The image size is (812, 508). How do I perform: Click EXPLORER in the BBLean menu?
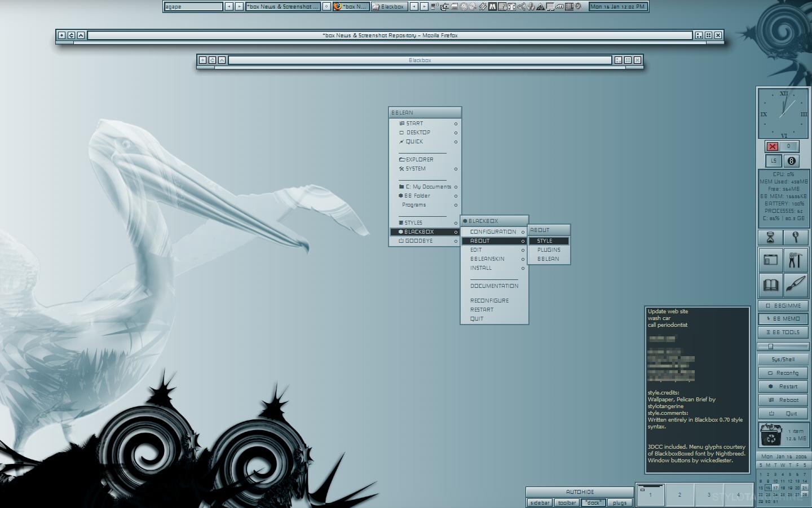click(x=425, y=159)
